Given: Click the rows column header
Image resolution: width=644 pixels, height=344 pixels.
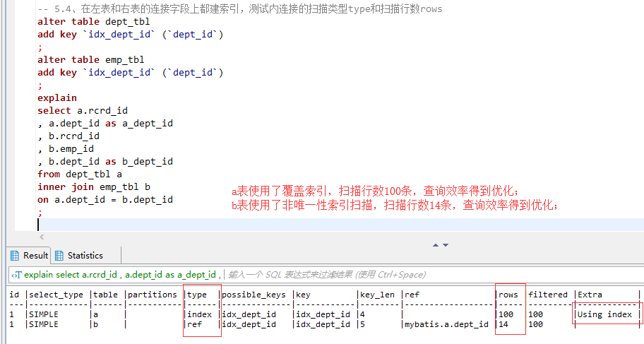Looking at the screenshot, I should (x=508, y=295).
